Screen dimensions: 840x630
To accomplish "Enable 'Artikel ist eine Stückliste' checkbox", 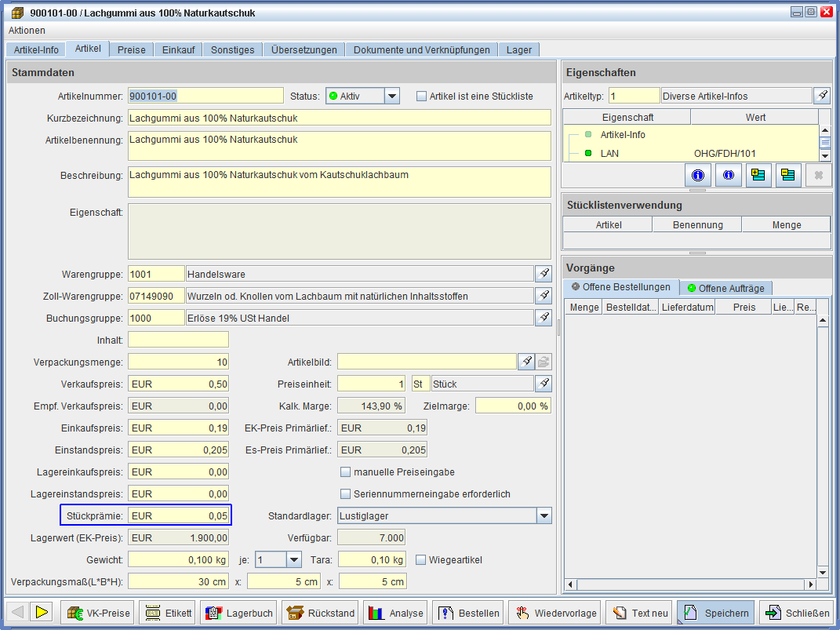I will click(x=422, y=97).
